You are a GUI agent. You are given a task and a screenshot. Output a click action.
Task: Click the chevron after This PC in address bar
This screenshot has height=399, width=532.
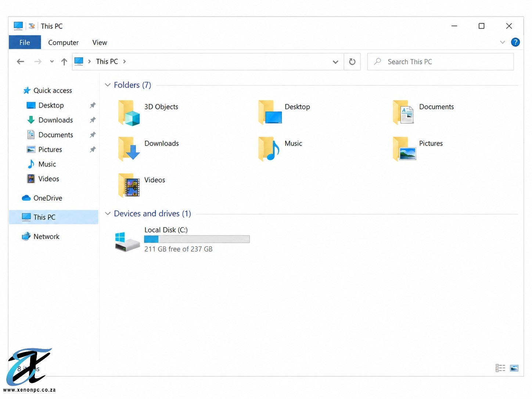pyautogui.click(x=125, y=61)
